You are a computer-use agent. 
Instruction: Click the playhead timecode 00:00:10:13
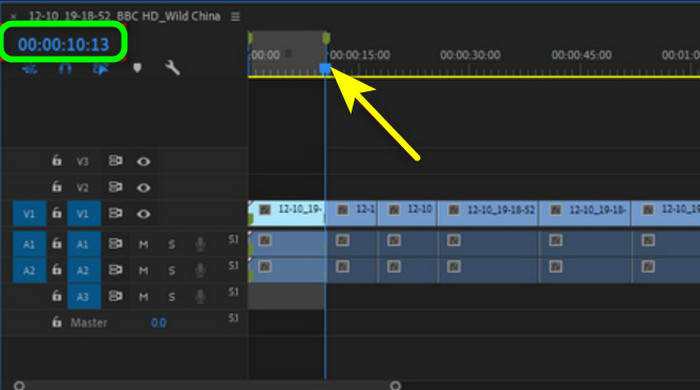click(x=63, y=44)
